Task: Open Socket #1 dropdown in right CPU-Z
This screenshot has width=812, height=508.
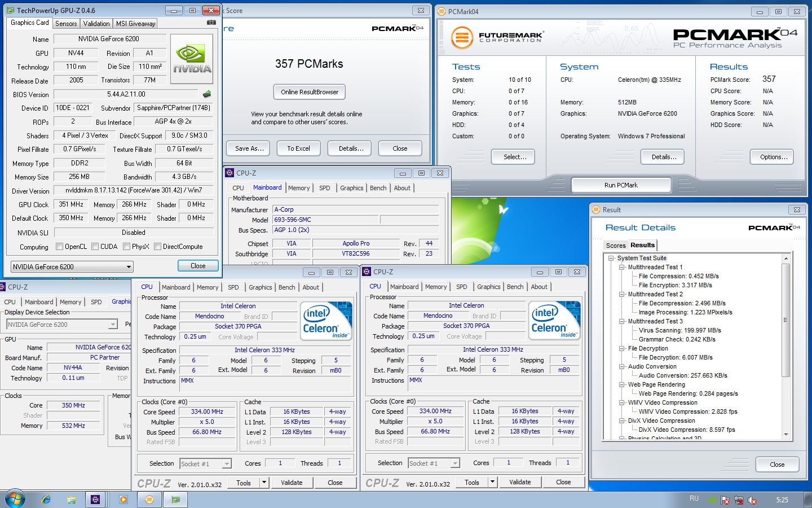Action: pyautogui.click(x=434, y=463)
